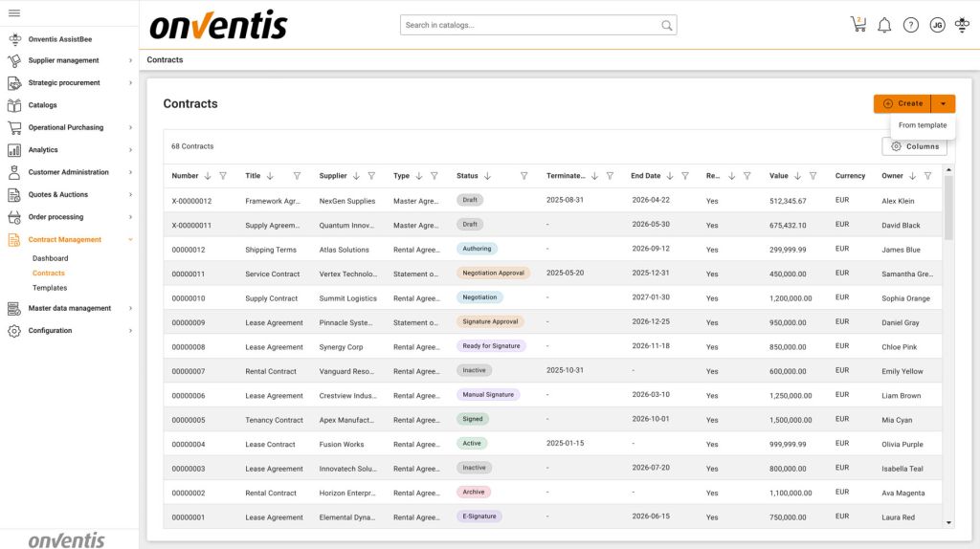Select From template option
980x549 pixels.
[923, 125]
